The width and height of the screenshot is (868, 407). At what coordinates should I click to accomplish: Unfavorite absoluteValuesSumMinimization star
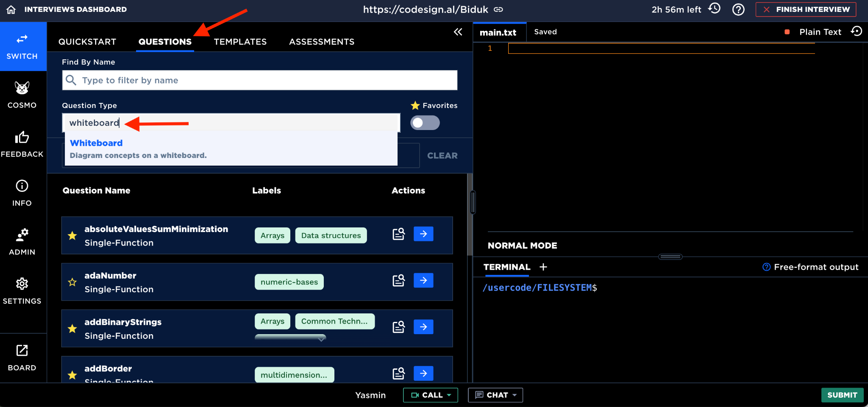click(x=72, y=235)
